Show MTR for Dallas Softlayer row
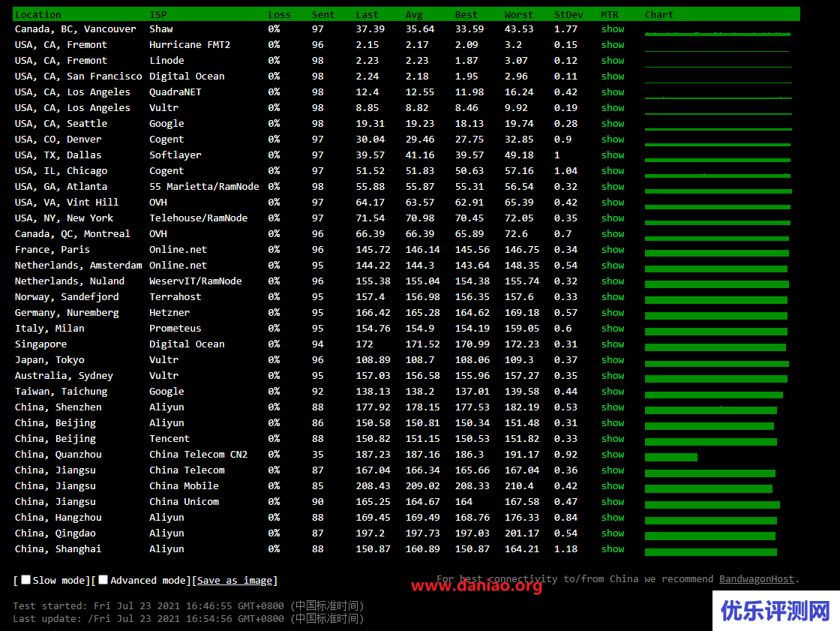 pos(612,155)
